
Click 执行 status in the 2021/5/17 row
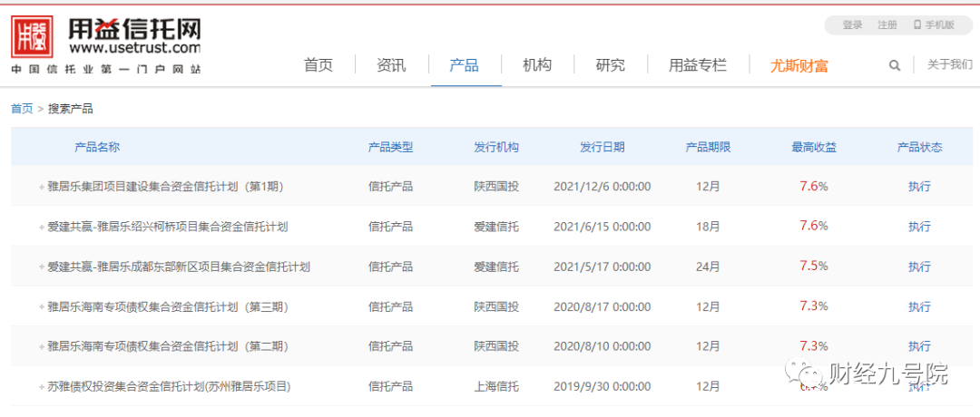[919, 267]
